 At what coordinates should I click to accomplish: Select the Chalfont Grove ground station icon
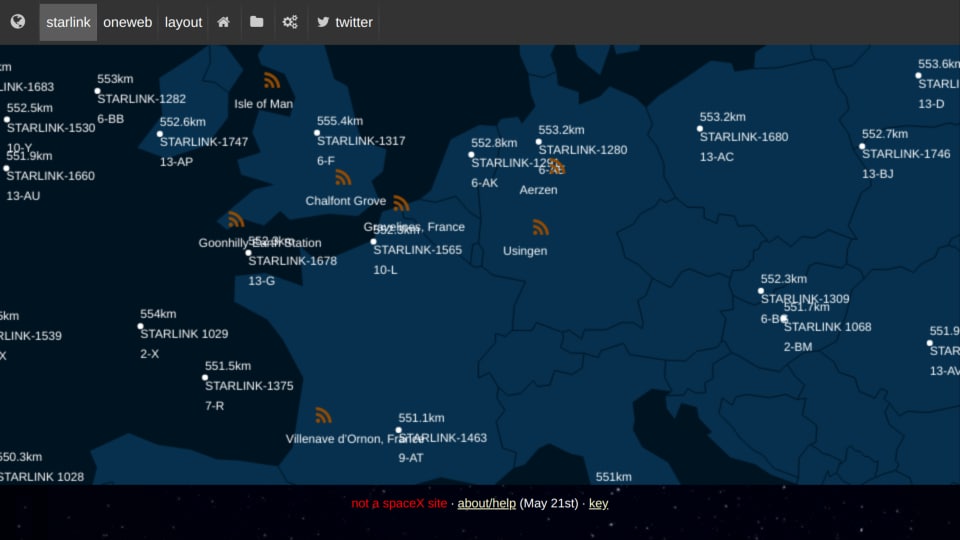point(343,178)
